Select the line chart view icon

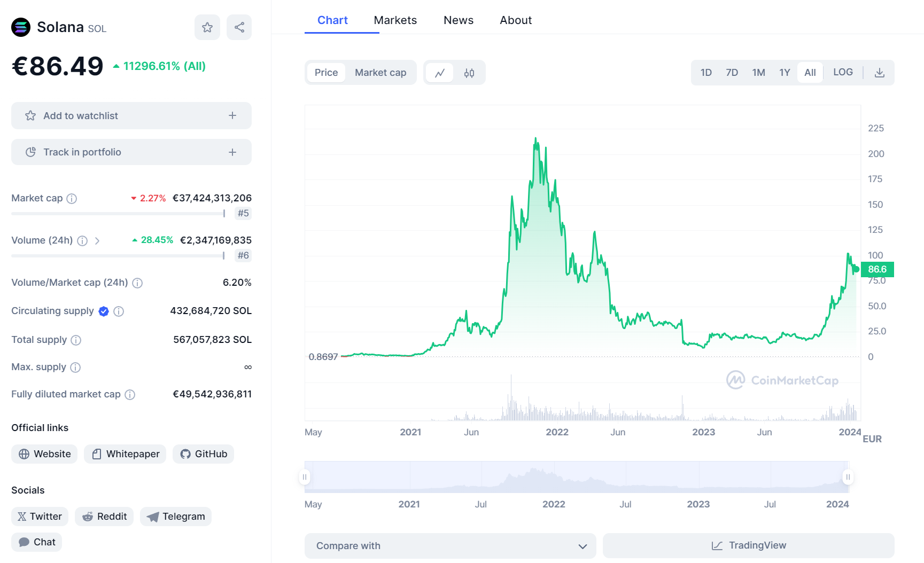[x=440, y=73]
